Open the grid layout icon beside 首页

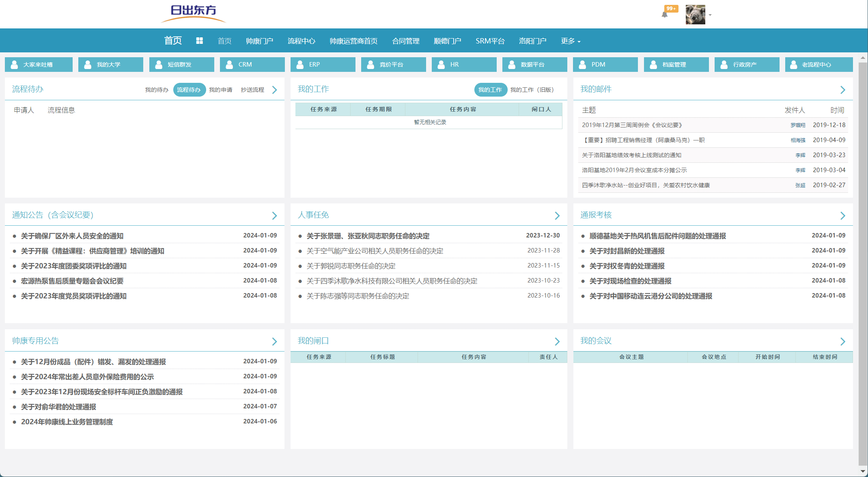coord(199,41)
